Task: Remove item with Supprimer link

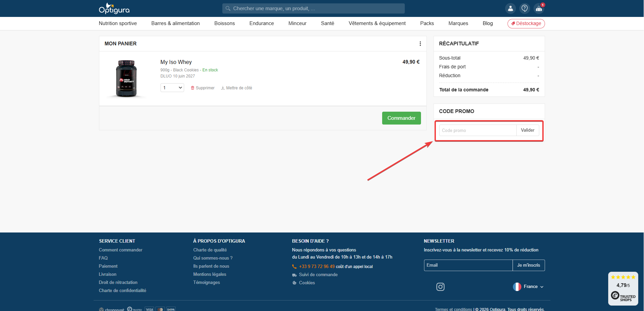Action: pos(203,88)
